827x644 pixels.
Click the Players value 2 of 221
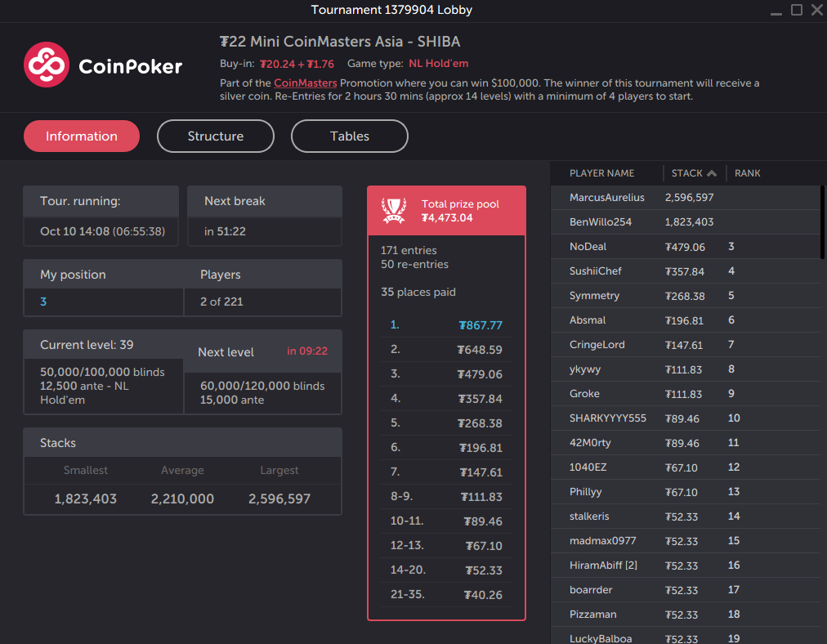[x=221, y=302]
